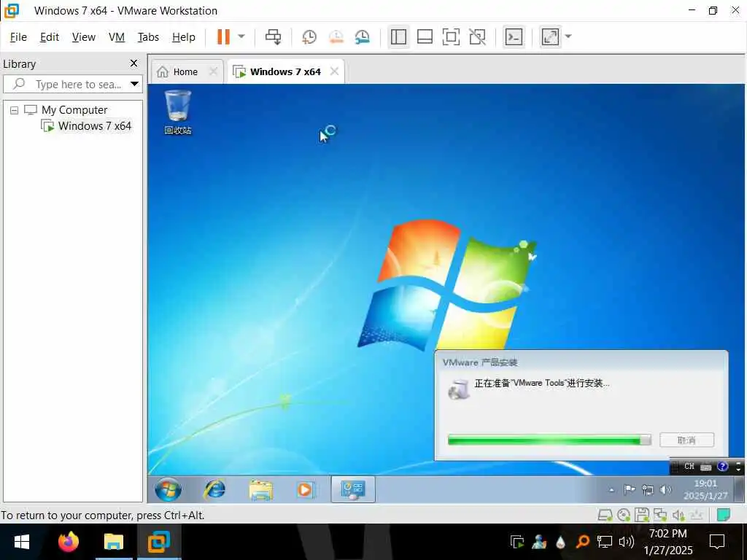This screenshot has width=747, height=560.
Task: Click the host volume tray icon
Action: [627, 542]
